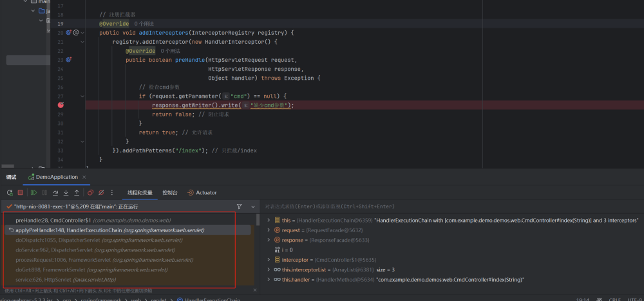644x301 pixels.
Task: Open the debug toolbar more-actions menu
Action: pos(111,192)
